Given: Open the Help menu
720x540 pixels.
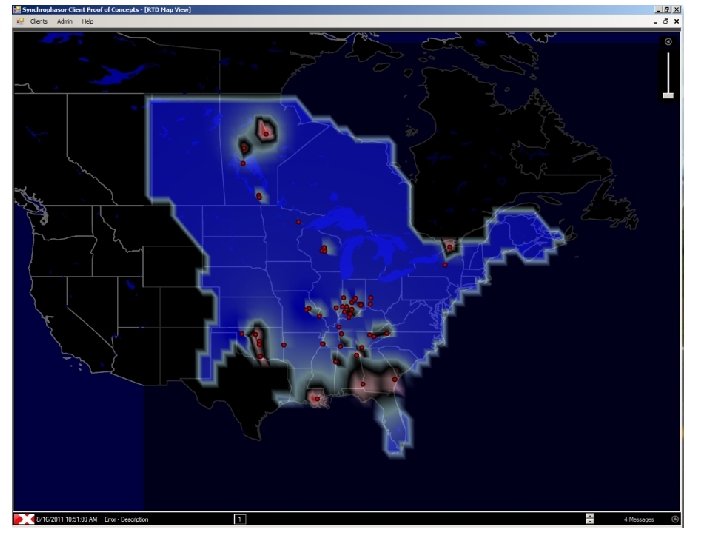Looking at the screenshot, I should pyautogui.click(x=87, y=21).
